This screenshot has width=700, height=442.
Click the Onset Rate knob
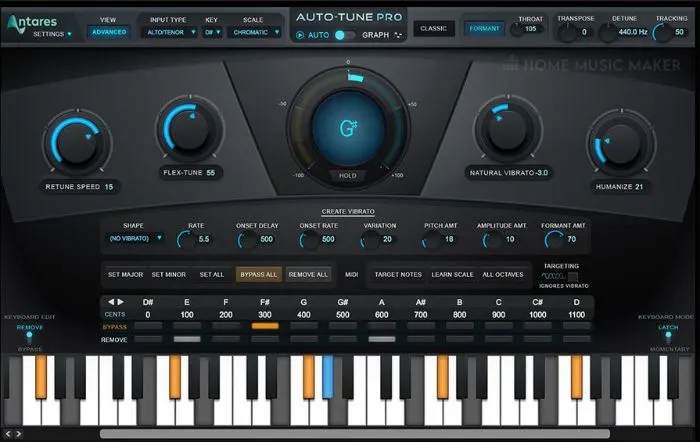pos(308,240)
